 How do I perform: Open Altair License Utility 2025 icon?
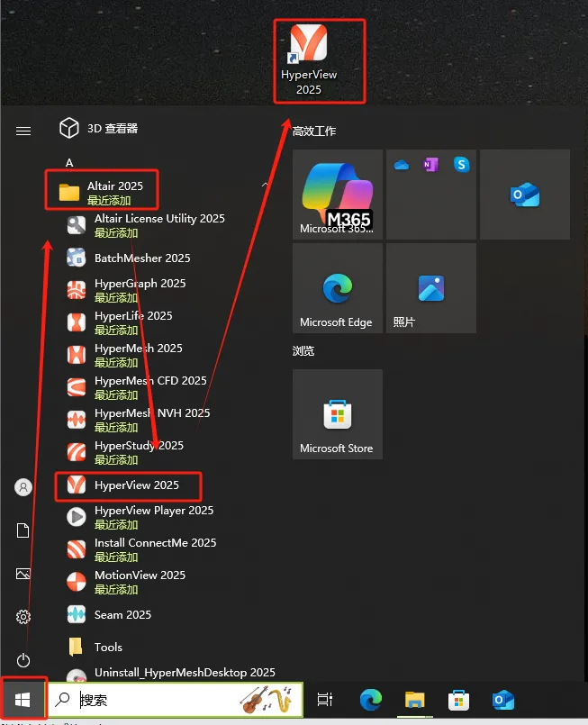click(77, 225)
